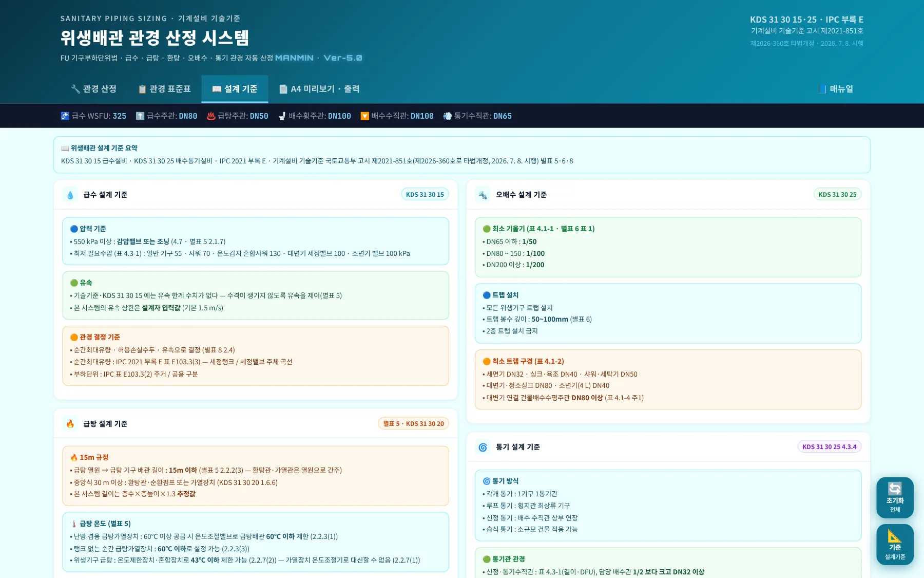Click the swirl icon beside 통기 설계 기준
Screen dimensions: 924x578
(x=483, y=447)
